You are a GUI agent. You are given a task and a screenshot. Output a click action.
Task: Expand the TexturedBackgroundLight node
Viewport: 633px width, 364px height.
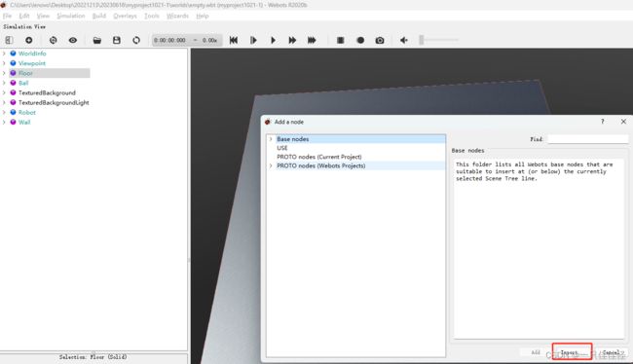4,102
